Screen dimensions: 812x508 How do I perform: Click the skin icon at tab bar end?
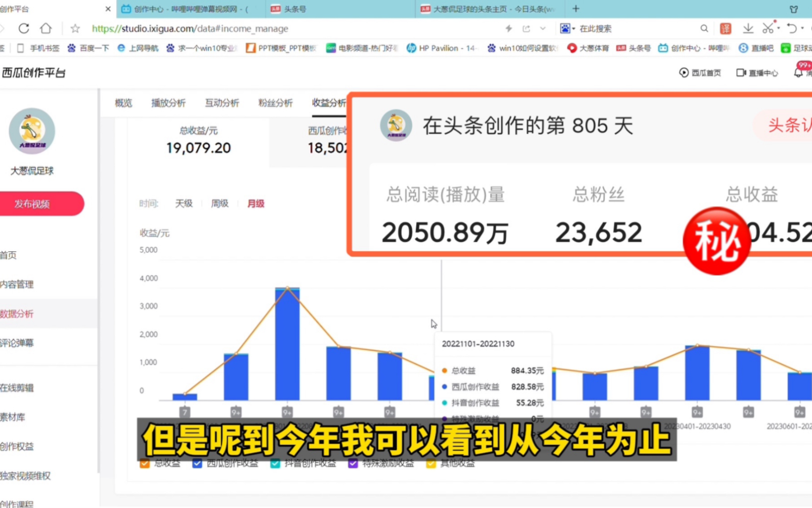(794, 9)
